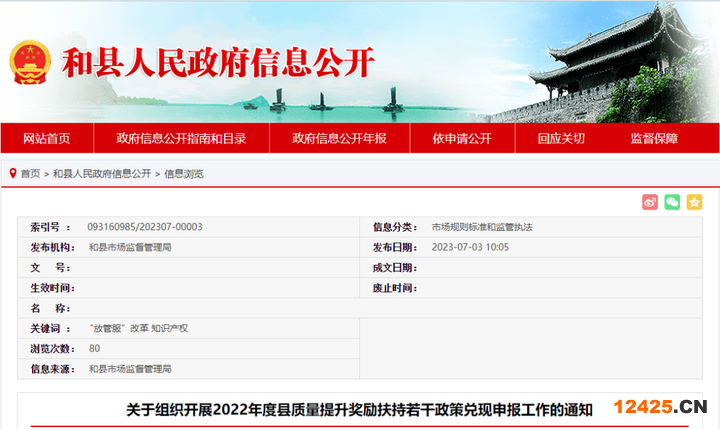Click the 信息分类 field label
Screen dimensions: 720x429
click(394, 227)
